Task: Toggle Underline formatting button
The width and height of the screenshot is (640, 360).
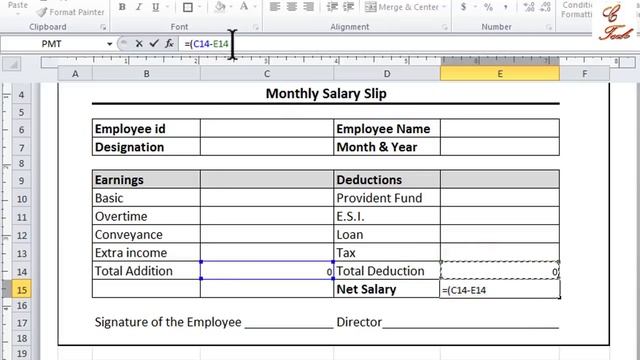Action: (156, 7)
